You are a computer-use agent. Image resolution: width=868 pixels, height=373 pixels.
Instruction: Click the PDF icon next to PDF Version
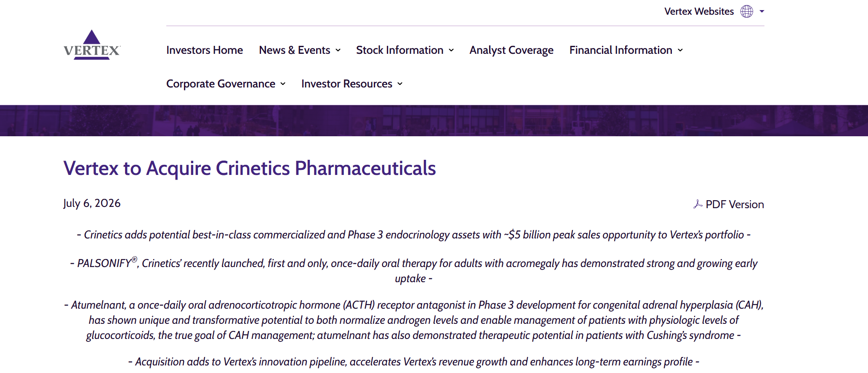pos(698,204)
